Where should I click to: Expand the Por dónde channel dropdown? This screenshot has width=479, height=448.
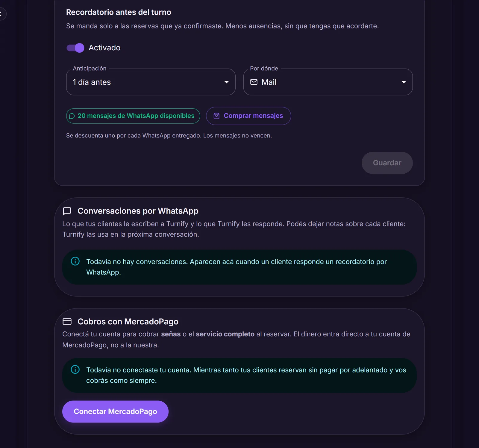[328, 82]
